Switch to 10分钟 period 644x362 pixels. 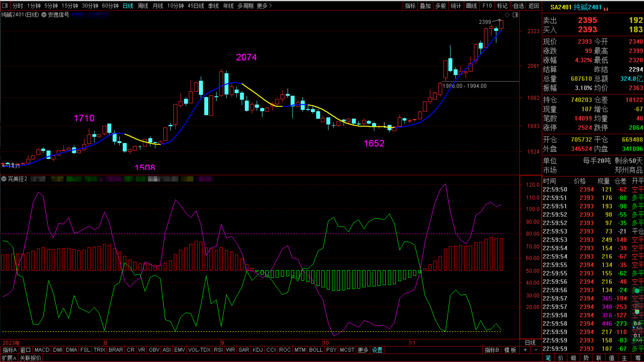coord(175,6)
